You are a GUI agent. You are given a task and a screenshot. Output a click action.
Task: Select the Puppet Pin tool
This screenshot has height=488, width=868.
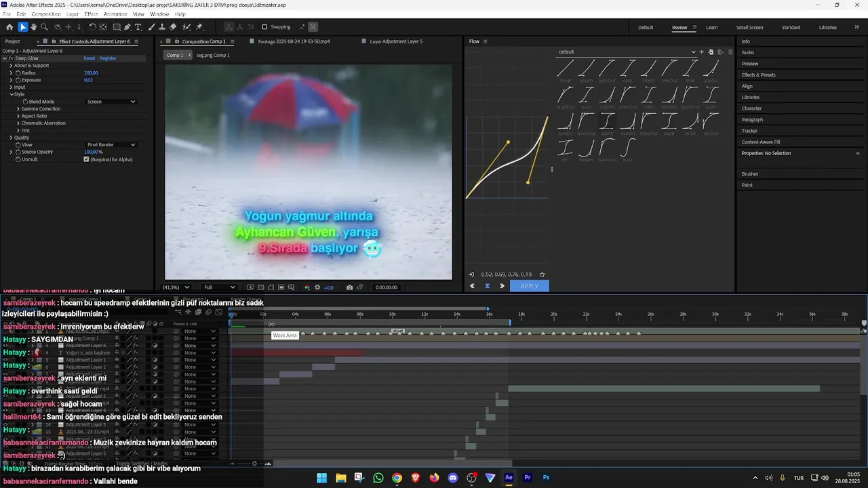(x=199, y=27)
